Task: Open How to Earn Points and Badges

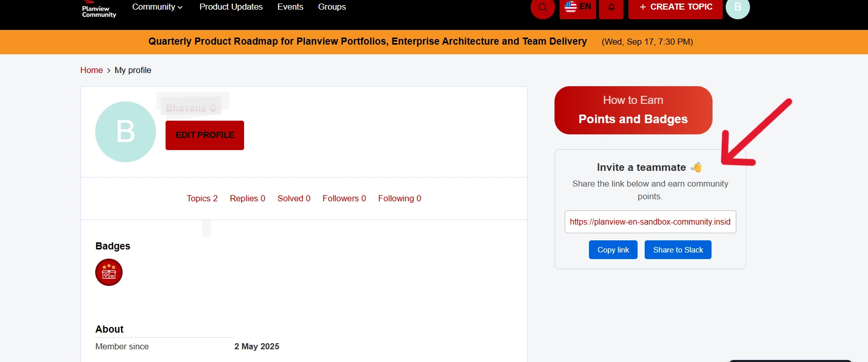Action: [634, 110]
